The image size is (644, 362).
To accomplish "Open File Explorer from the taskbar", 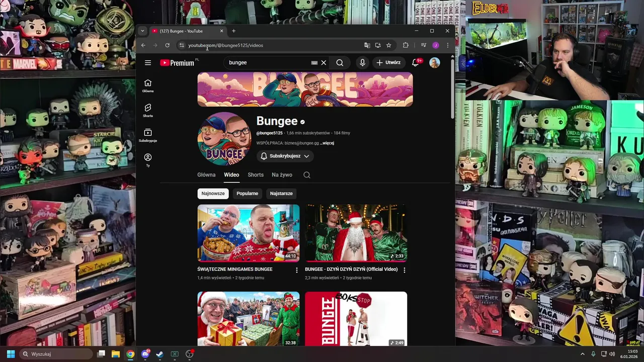I will click(x=116, y=354).
